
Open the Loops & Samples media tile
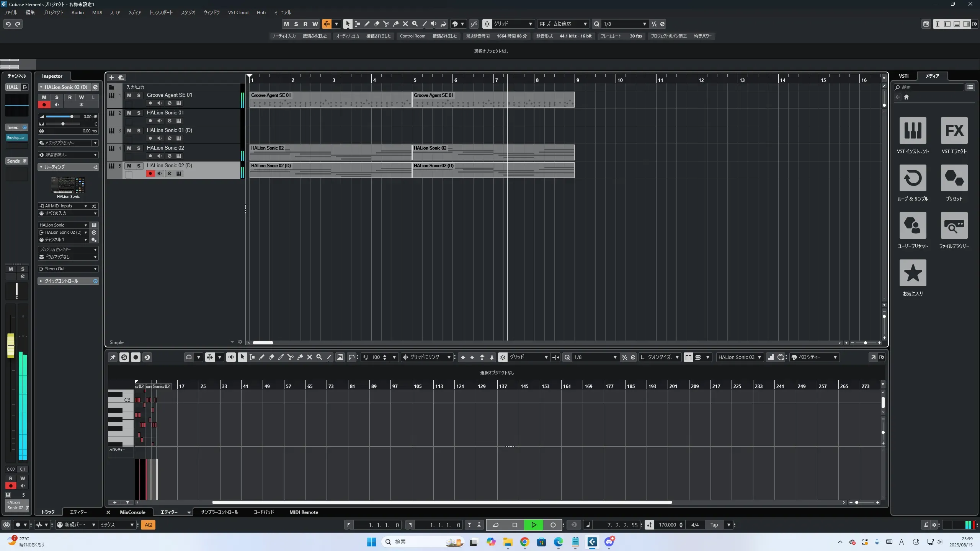pyautogui.click(x=913, y=178)
